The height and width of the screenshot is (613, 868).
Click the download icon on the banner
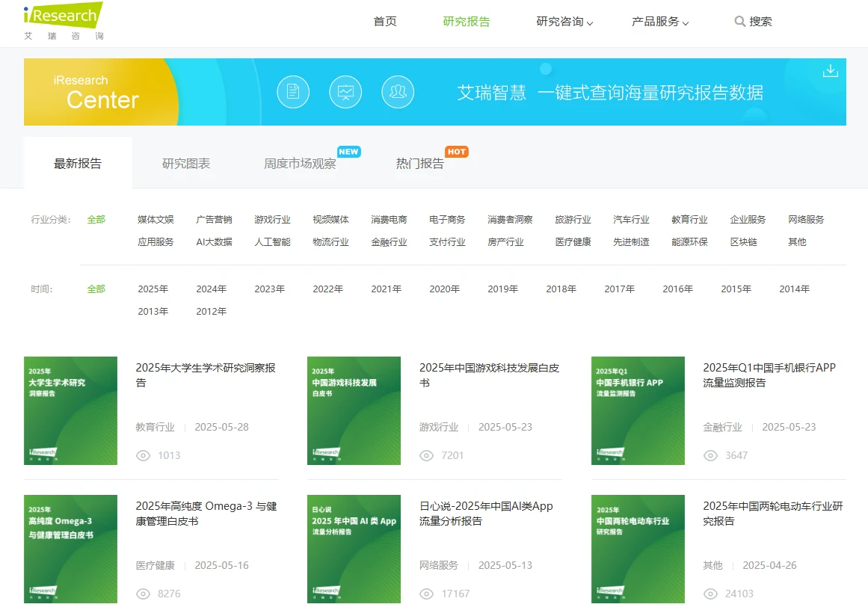tap(830, 70)
